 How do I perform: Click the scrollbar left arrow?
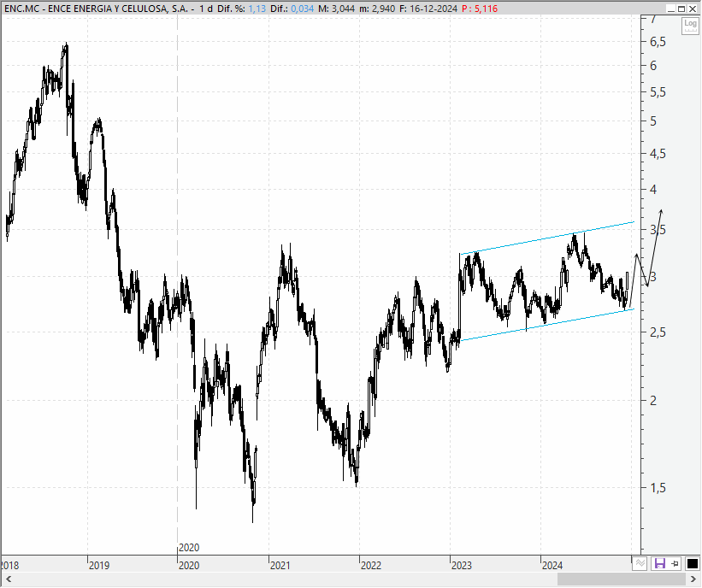8,579
